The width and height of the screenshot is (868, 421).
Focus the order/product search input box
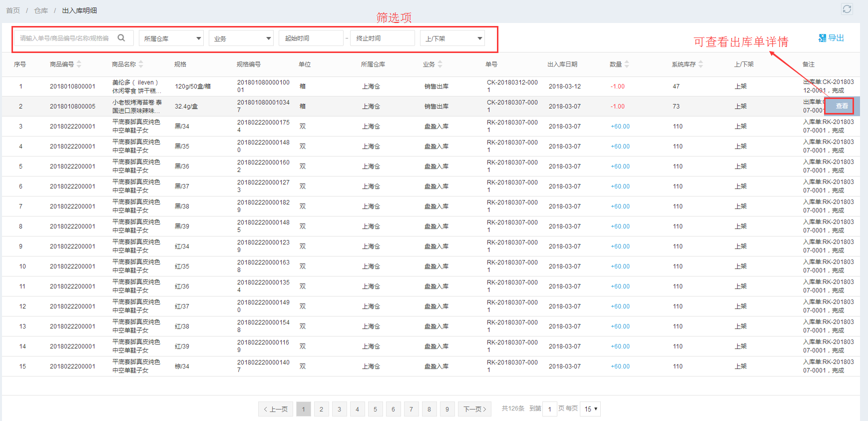pos(74,38)
